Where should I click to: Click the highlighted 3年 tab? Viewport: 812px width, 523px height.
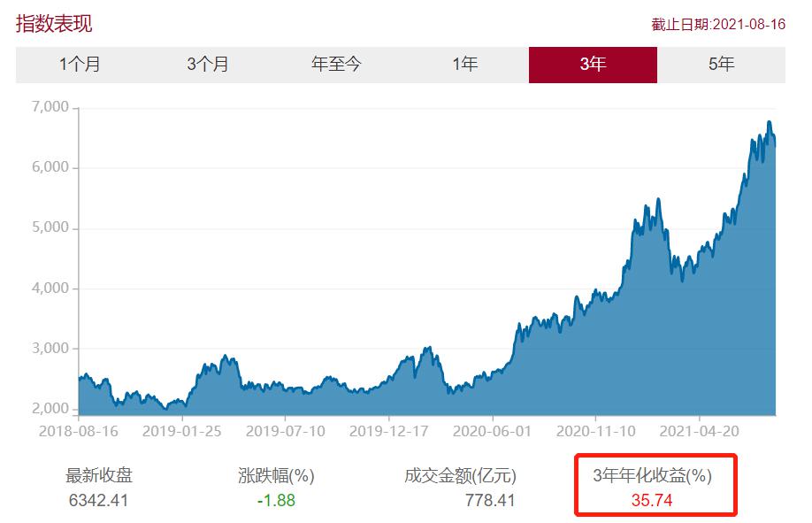(x=593, y=65)
